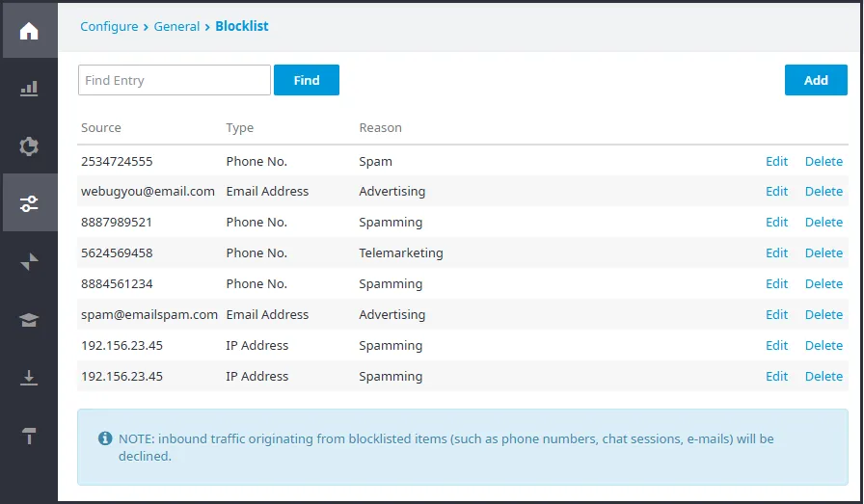Screen dimensions: 864x504
Task: Delete the 2534724555 entry
Action: click(x=823, y=161)
